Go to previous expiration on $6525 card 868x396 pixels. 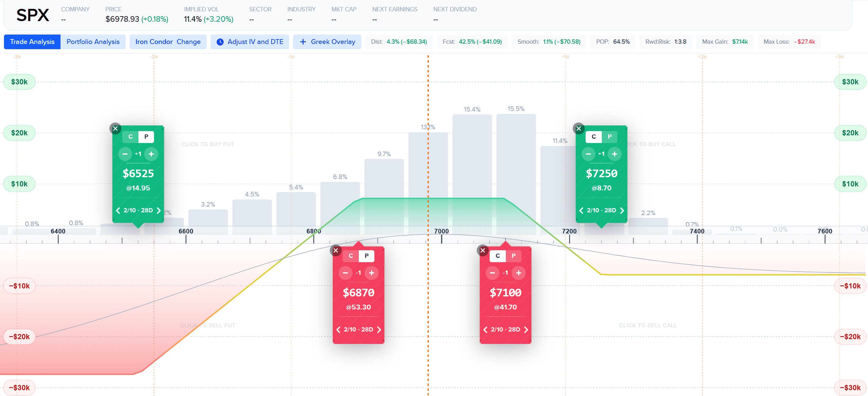(118, 211)
